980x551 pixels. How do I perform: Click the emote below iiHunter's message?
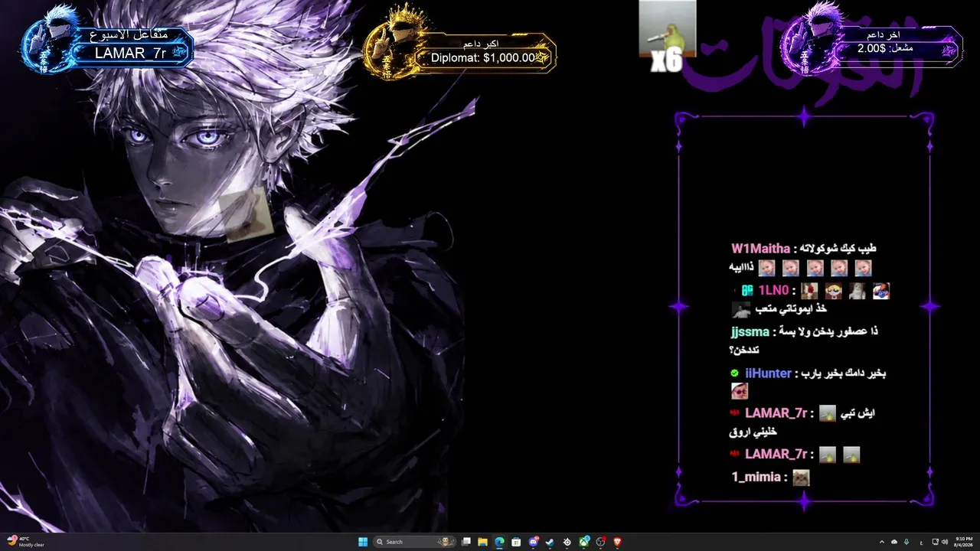click(740, 391)
